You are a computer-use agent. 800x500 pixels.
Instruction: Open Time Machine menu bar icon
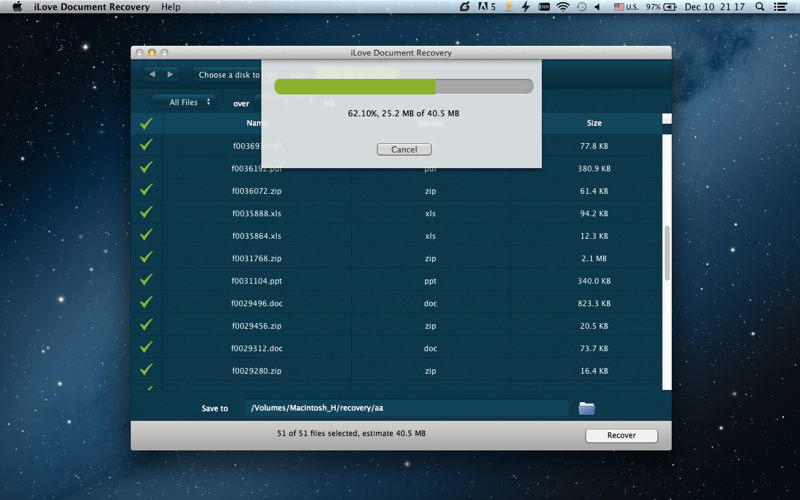(x=582, y=7)
